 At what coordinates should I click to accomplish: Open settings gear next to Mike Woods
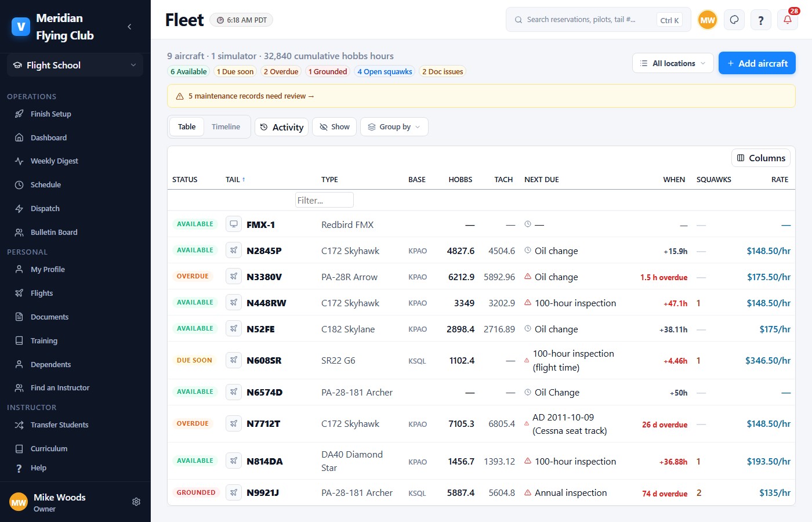tap(136, 502)
